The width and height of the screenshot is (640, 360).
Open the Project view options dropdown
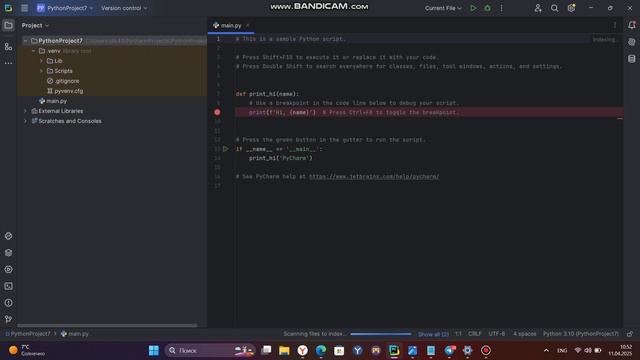pyautogui.click(x=35, y=25)
